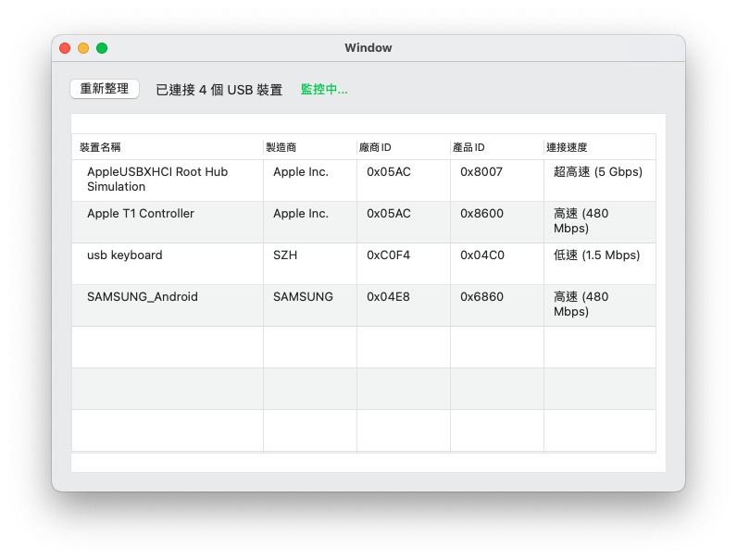Click the 0xC0F4 vendor ID cell
The height and width of the screenshot is (560, 737).
pyautogui.click(x=388, y=255)
